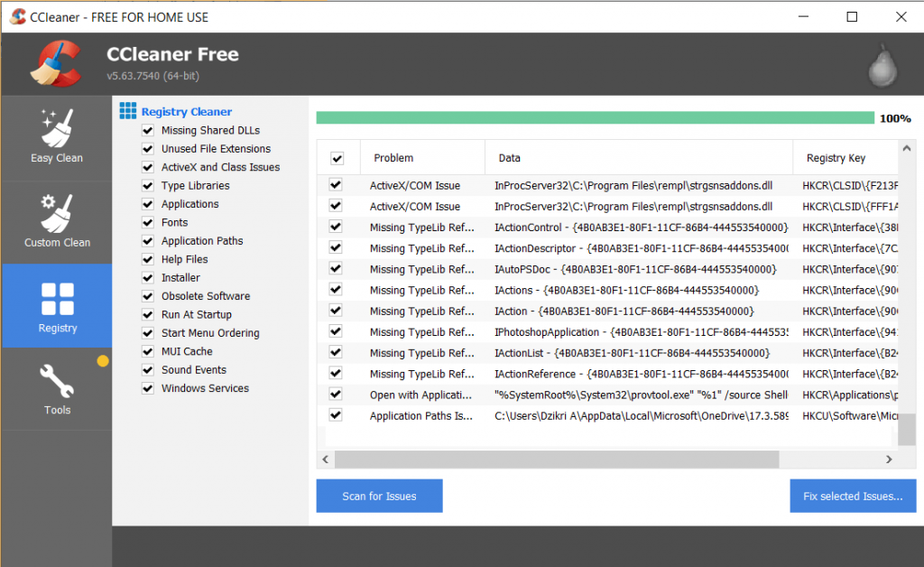Disable the Fonts registry scan option
This screenshot has height=567, width=924.
pos(147,222)
